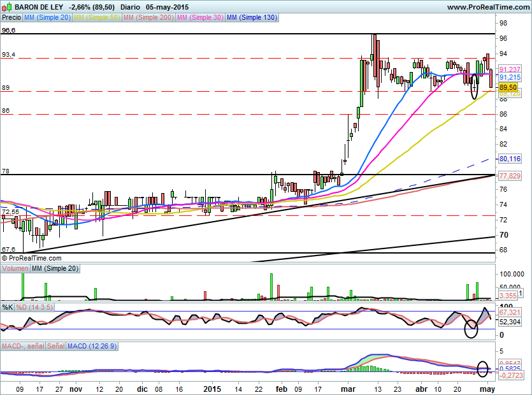Click the 72,55 support level label
532x395 pixels.
11,212
